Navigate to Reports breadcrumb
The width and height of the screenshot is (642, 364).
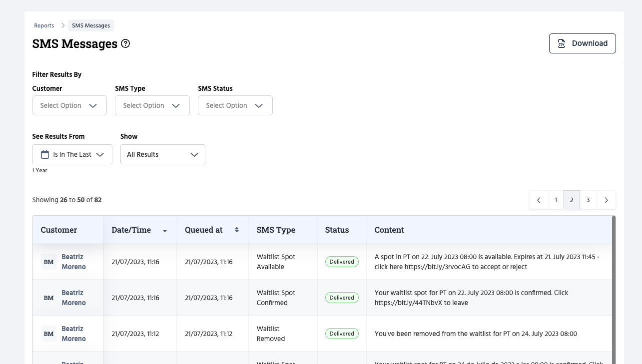click(x=44, y=25)
